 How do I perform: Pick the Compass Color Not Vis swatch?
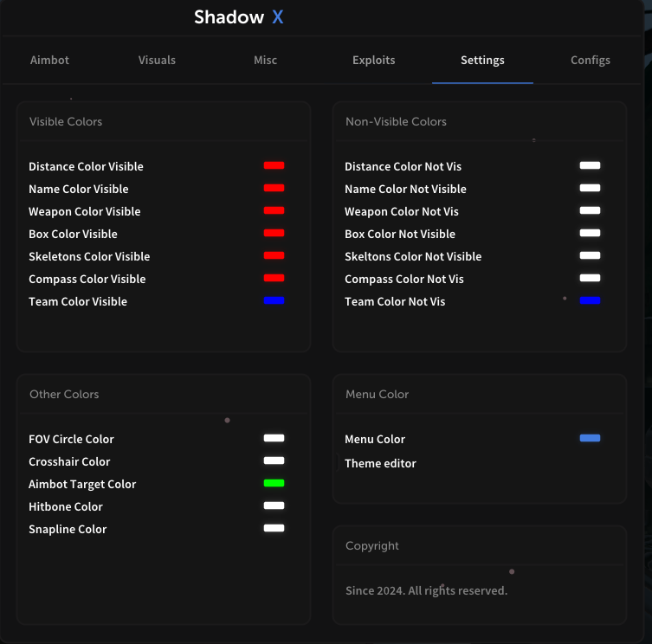tap(590, 278)
